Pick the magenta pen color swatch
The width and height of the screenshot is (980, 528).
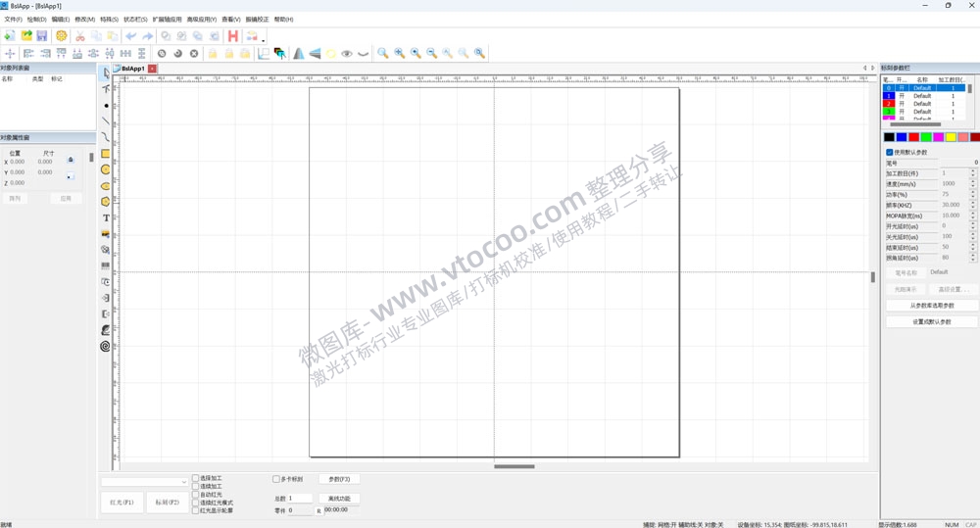938,137
